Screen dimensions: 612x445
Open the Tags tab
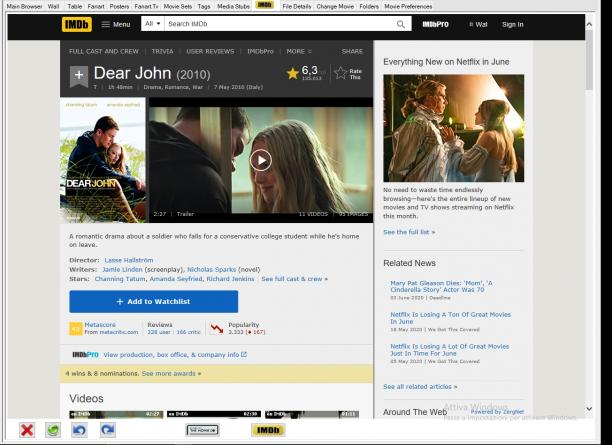pos(204,6)
